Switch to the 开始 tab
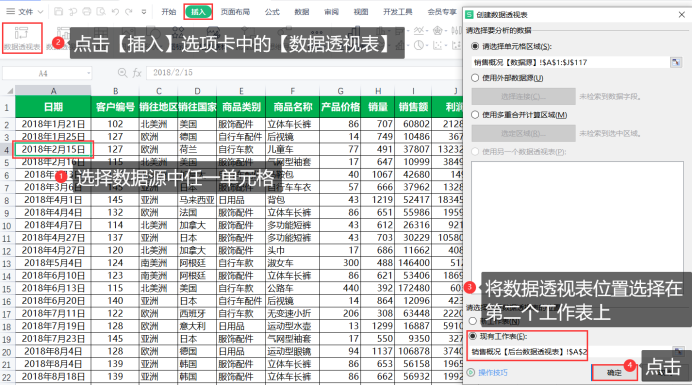Screen dimensions: 693x385 point(168,12)
